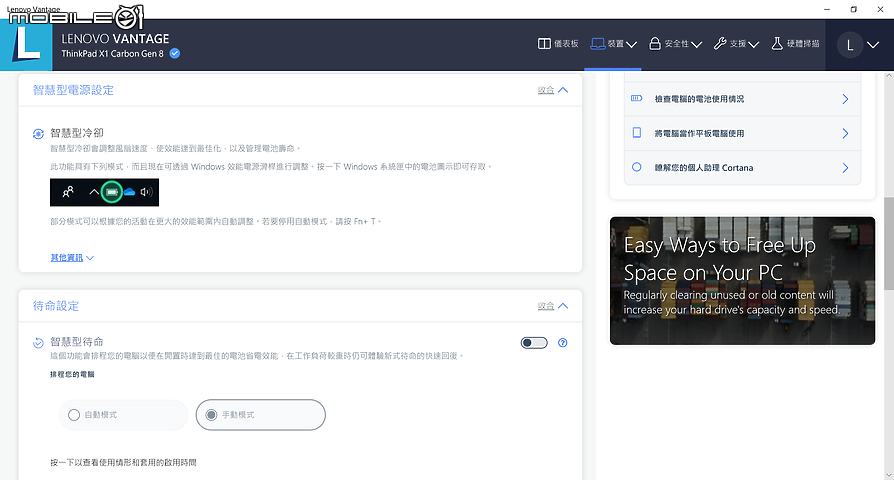Open the 裝置 device menu
The image size is (894, 480).
click(613, 44)
